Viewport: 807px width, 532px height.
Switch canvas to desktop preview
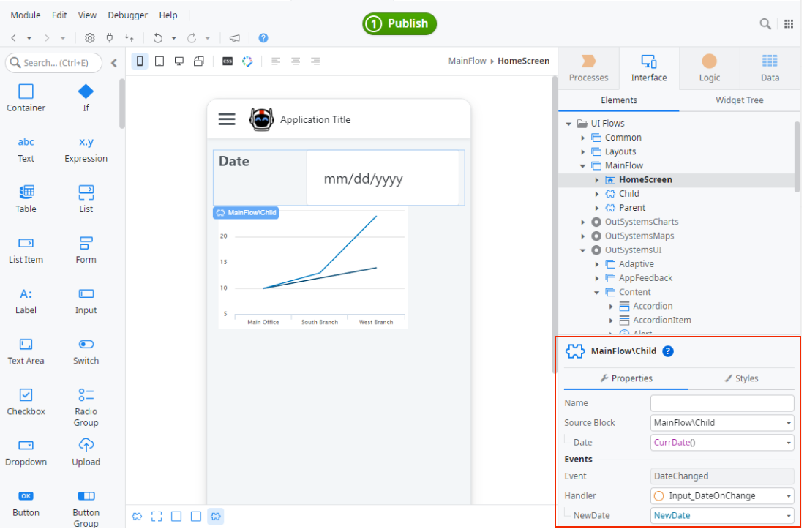tap(179, 61)
